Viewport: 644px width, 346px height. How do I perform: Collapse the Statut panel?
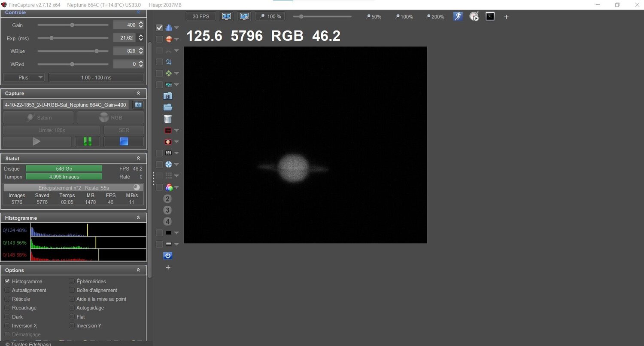(138, 158)
